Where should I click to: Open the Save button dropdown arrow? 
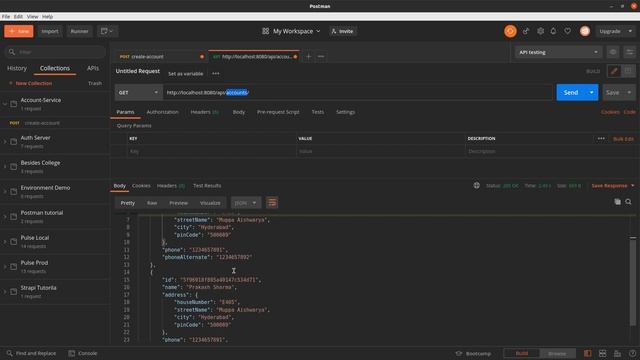click(629, 93)
